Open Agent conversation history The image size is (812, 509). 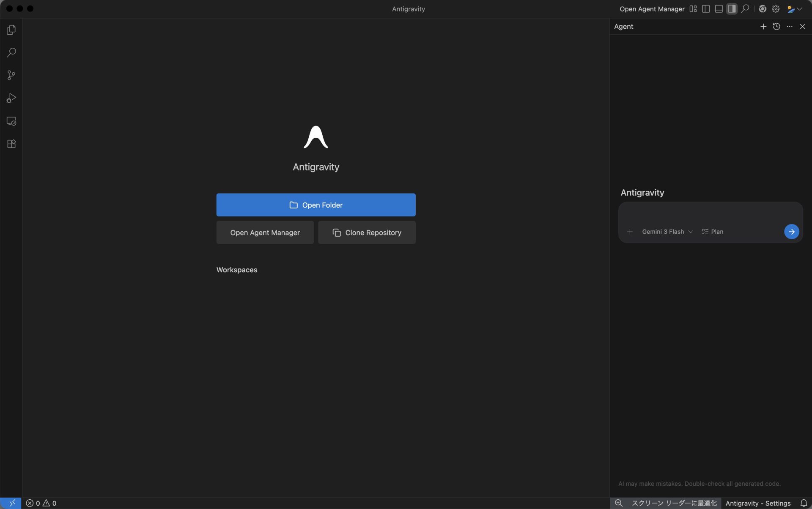776,26
